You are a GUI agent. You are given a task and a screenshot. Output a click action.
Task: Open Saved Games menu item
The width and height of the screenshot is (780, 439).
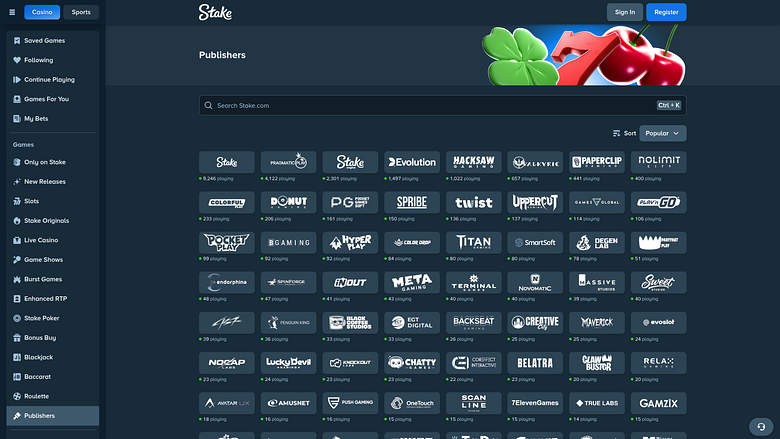point(53,41)
